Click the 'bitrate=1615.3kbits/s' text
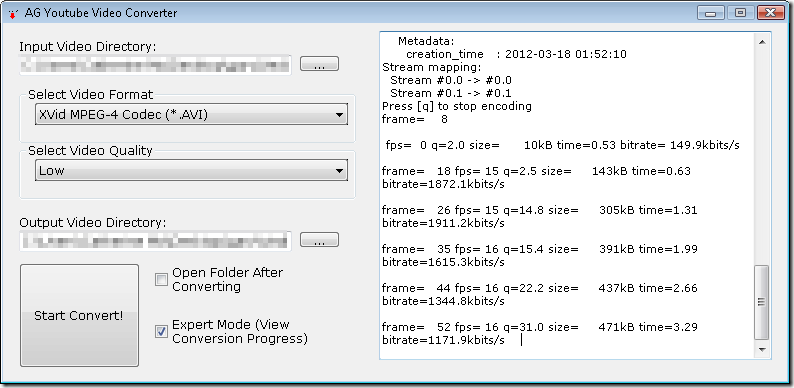 443,262
